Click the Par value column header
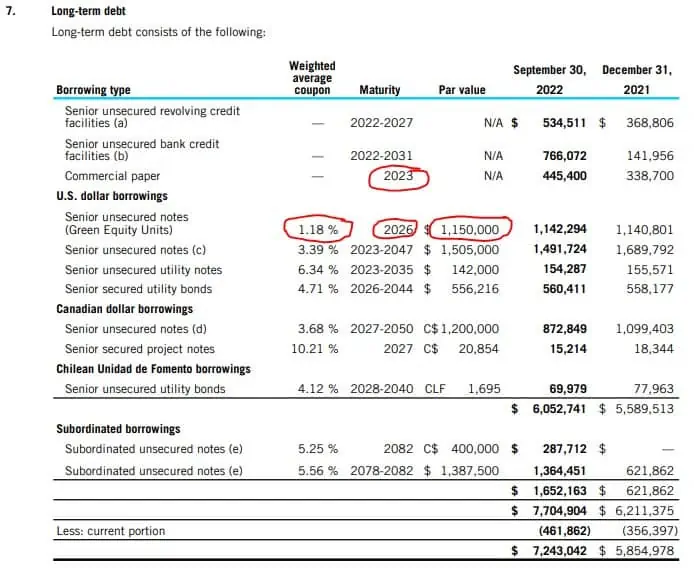Screen dimensions: 694x568 tap(462, 90)
